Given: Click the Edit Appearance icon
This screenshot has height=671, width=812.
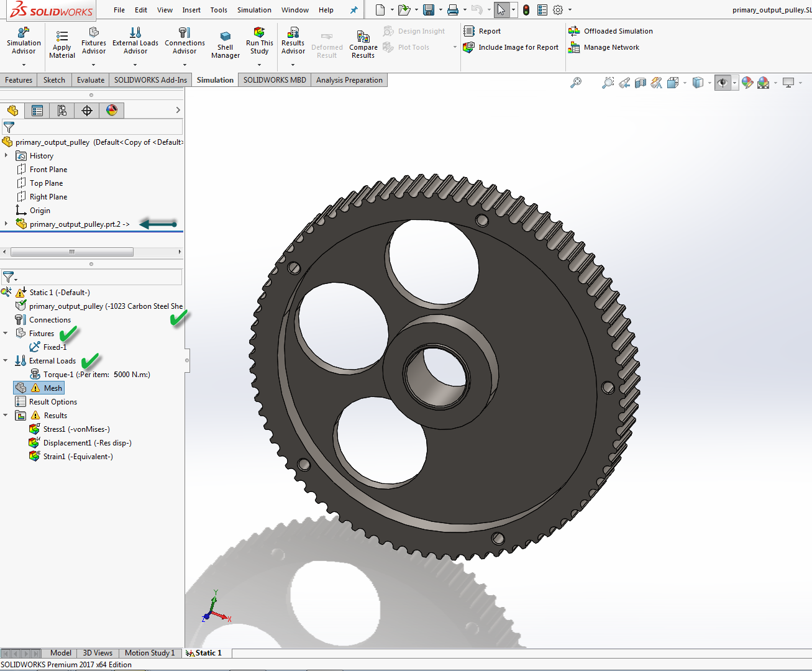Looking at the screenshot, I should (x=747, y=83).
